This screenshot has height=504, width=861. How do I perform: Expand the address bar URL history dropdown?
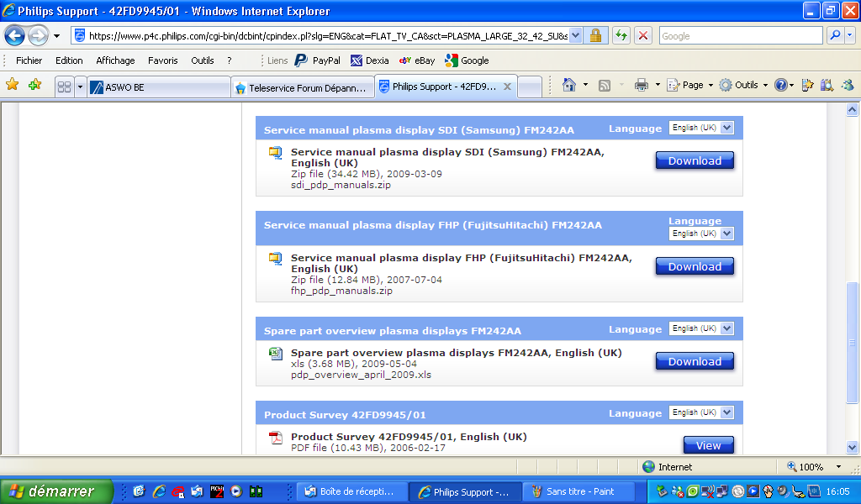pyautogui.click(x=575, y=36)
